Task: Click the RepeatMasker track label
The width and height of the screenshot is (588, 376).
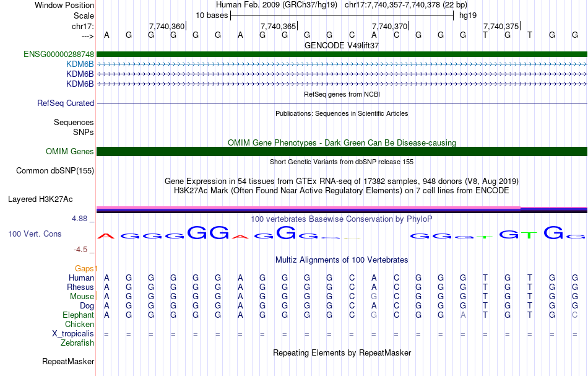Action: point(68,361)
